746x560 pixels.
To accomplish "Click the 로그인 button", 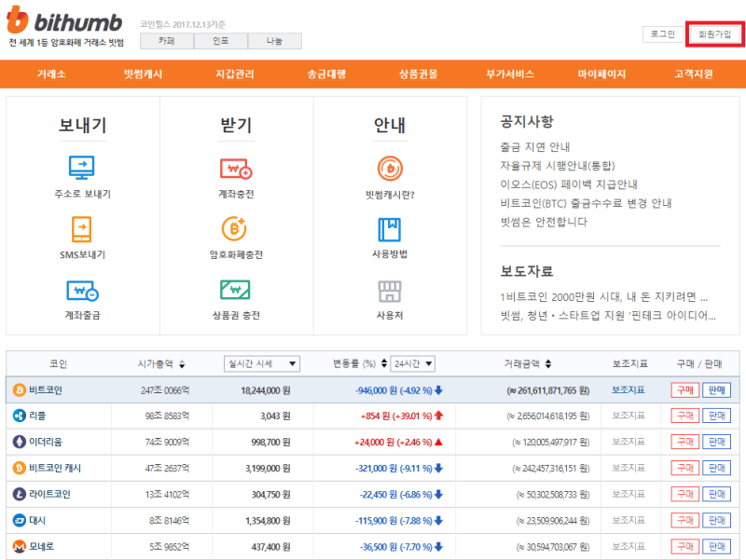I will tap(663, 34).
